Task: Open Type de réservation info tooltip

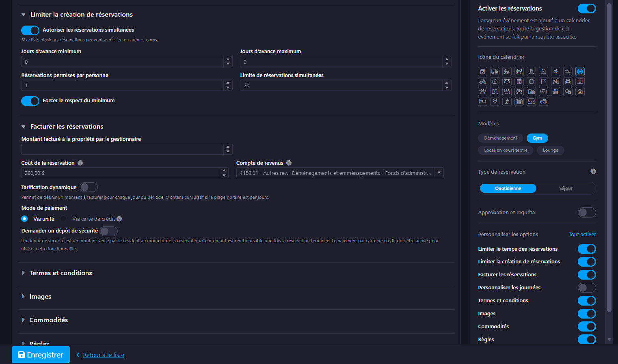Action: click(593, 171)
